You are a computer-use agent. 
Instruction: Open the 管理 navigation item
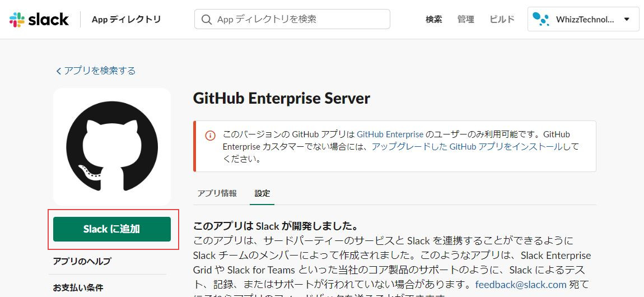pos(466,19)
